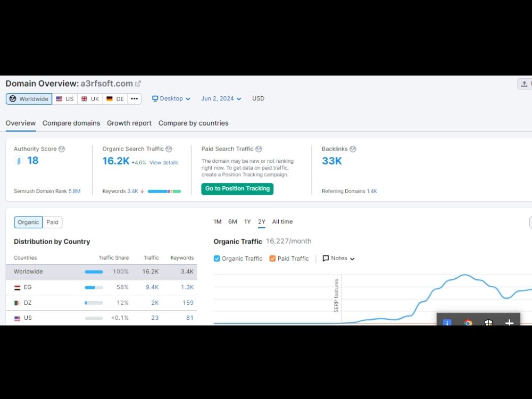Expand the Notes dropdown

tap(338, 258)
